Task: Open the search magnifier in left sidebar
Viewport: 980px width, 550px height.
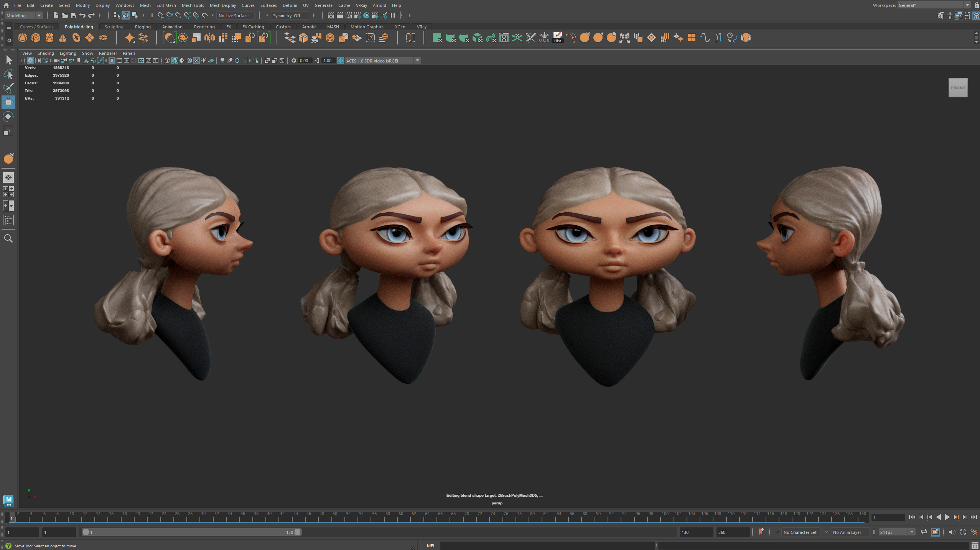Action: pos(8,238)
